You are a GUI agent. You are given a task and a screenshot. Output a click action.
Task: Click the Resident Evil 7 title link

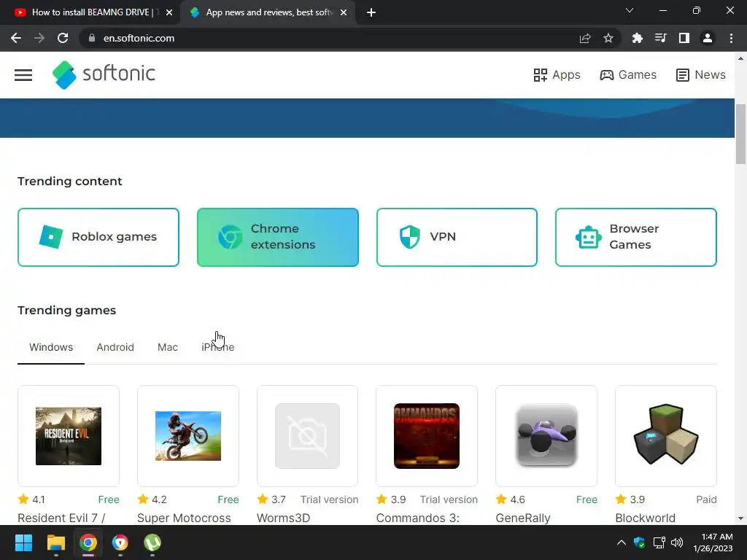[61, 518]
